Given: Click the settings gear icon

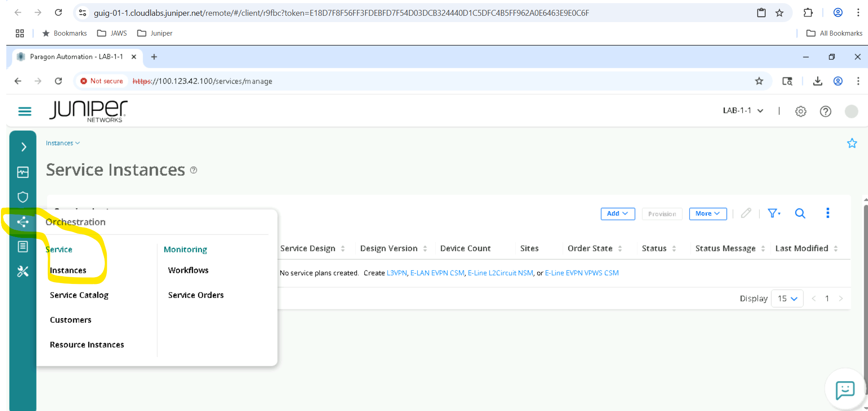Looking at the screenshot, I should 800,111.
